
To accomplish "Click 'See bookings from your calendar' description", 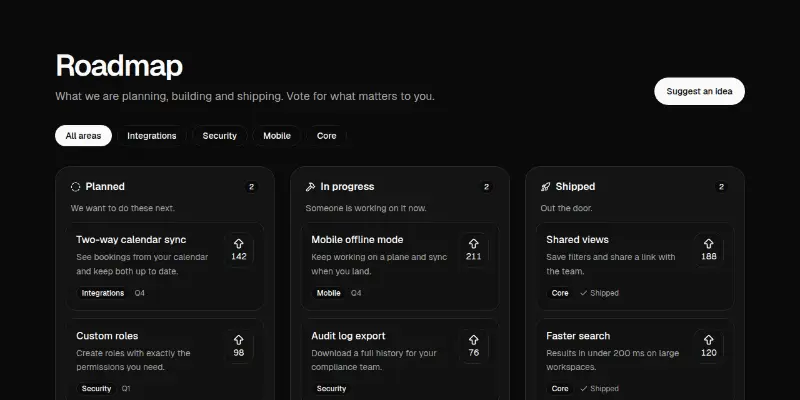I will pos(142,264).
